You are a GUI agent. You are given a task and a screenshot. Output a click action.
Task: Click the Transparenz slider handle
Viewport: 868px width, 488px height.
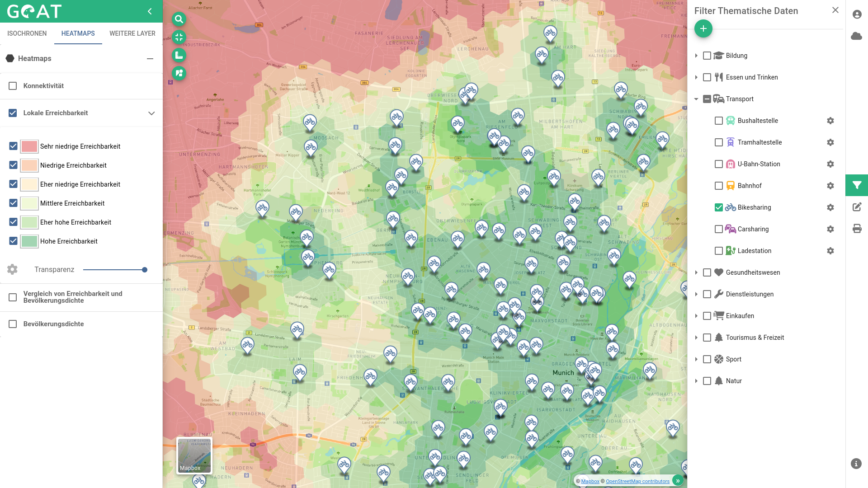coord(145,270)
